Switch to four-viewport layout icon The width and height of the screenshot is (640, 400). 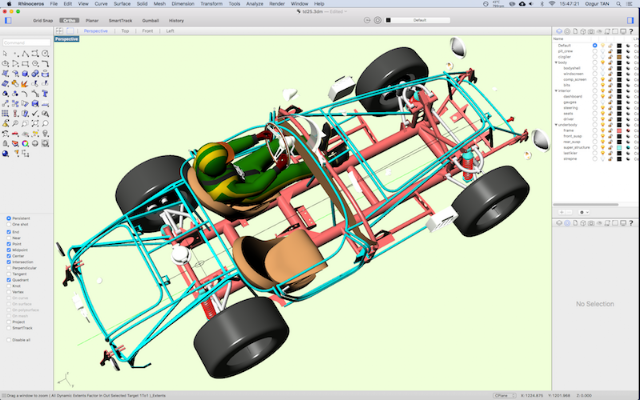coord(59,31)
